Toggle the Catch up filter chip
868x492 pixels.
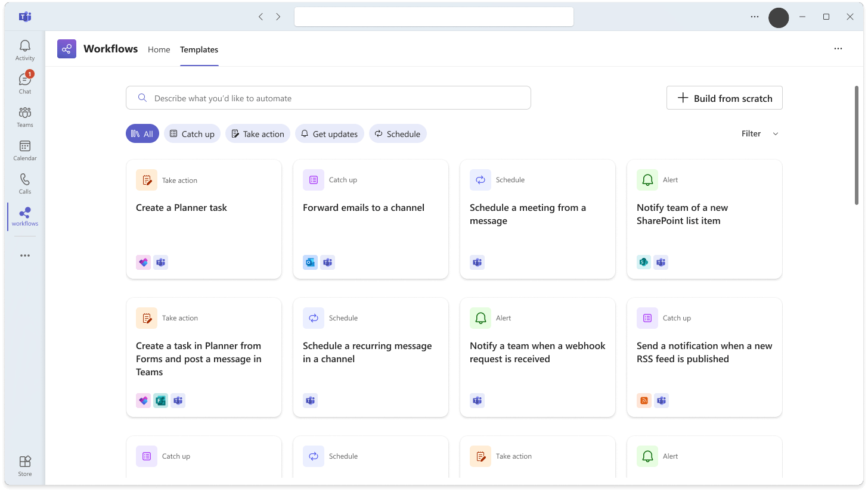192,134
